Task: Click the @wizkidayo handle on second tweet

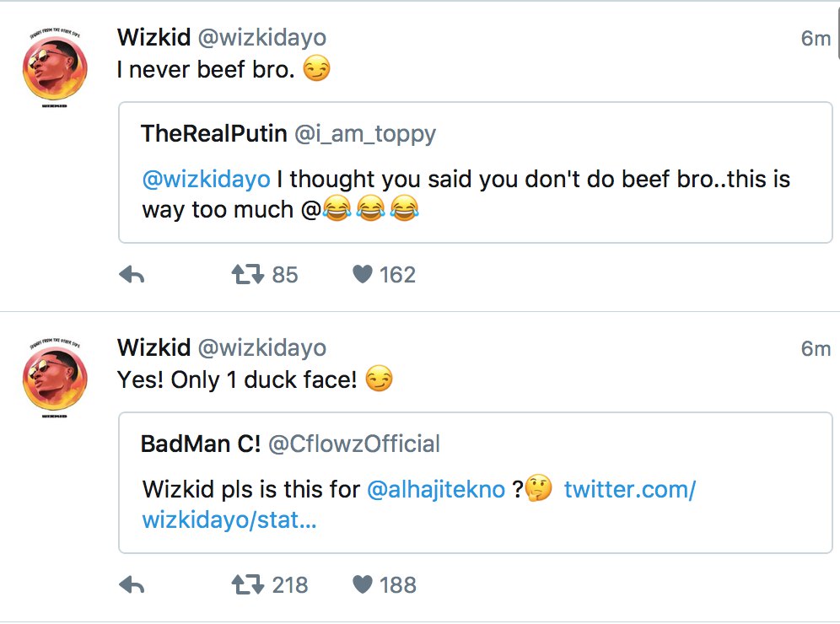Action: point(261,348)
